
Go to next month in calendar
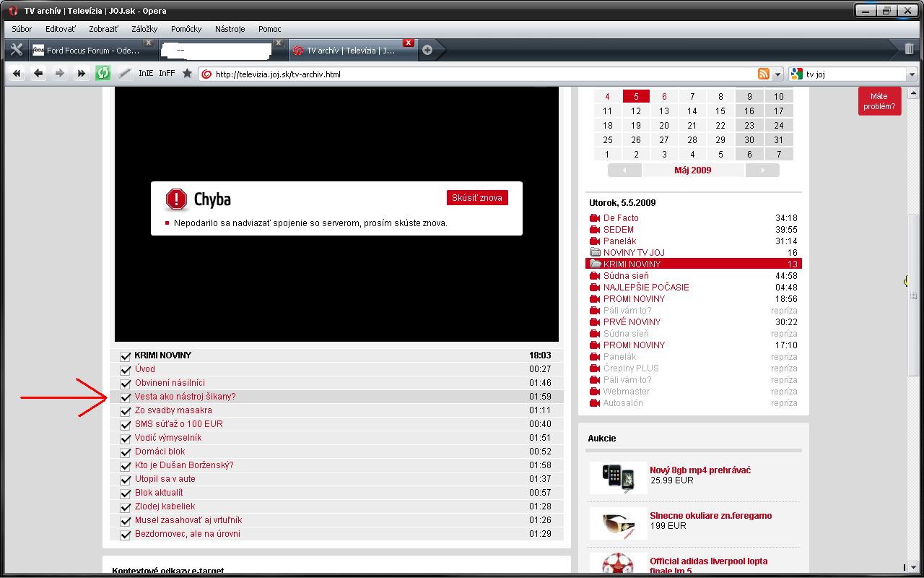762,171
